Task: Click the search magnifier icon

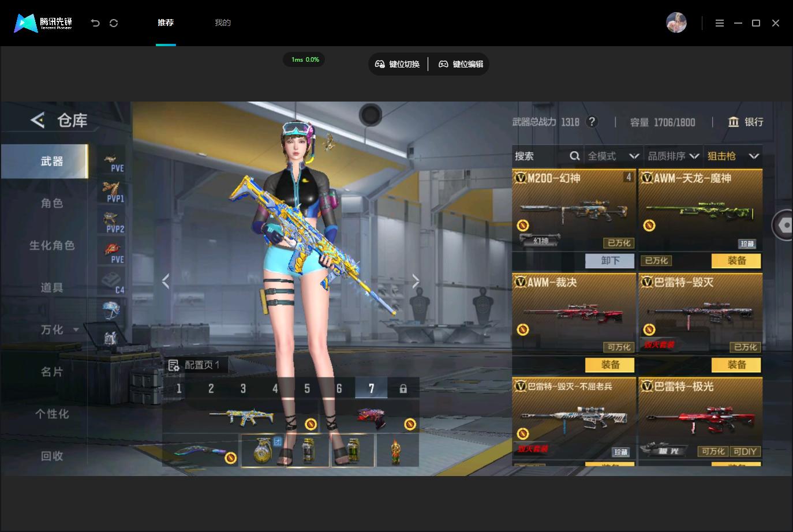Action: coord(574,156)
